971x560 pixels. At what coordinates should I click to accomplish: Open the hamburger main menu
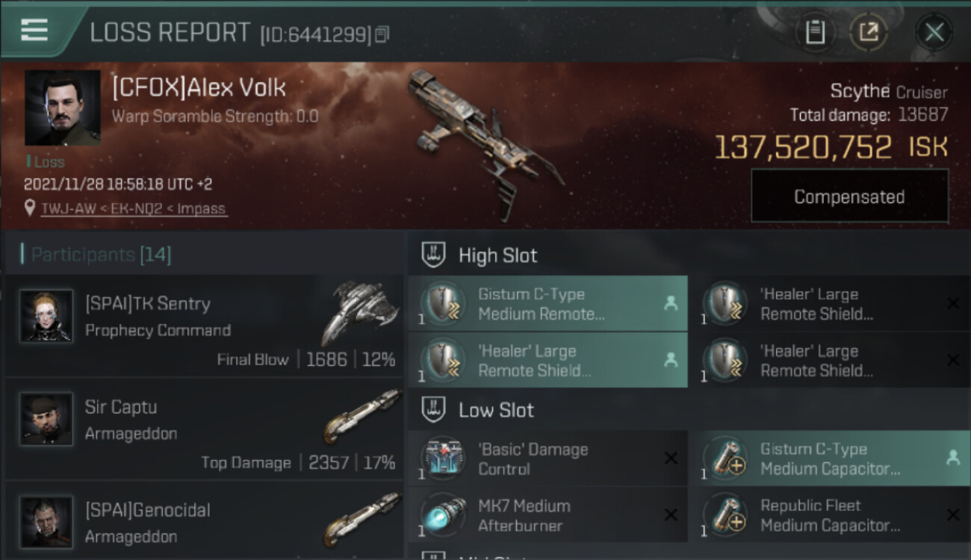[x=34, y=31]
